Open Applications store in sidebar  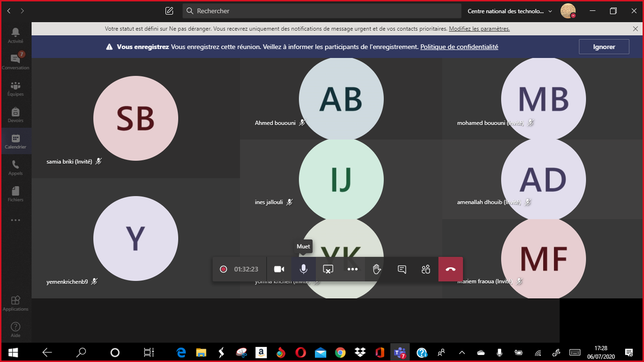tap(16, 303)
